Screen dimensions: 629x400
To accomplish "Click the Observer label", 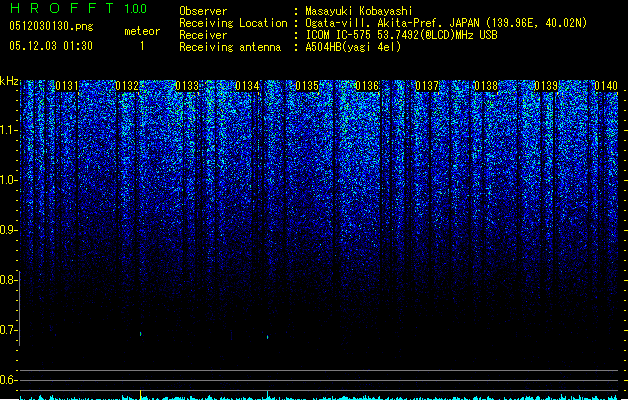I will pyautogui.click(x=203, y=11).
